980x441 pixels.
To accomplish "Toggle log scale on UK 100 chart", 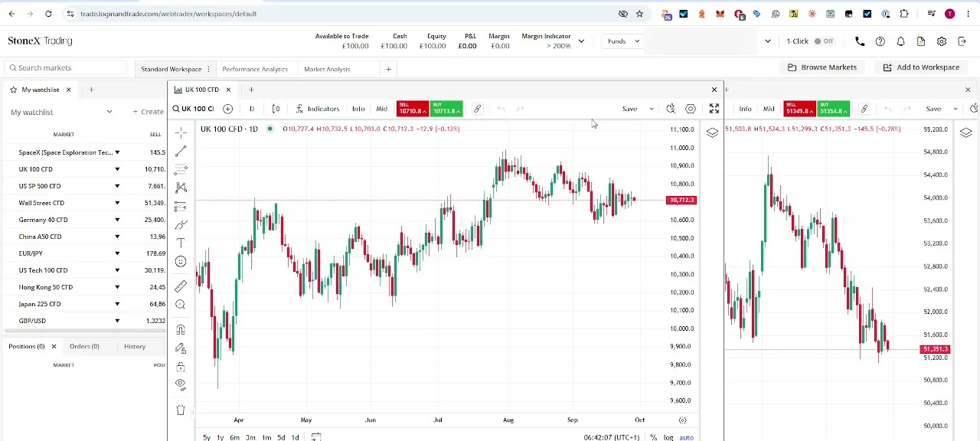I will point(668,437).
